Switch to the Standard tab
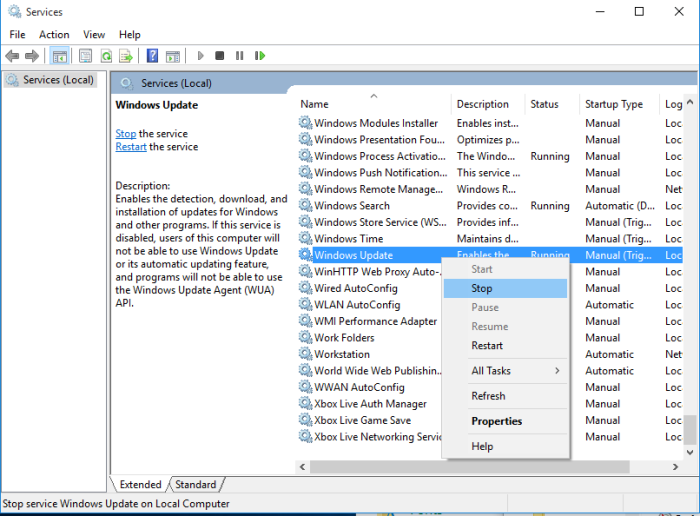 point(196,484)
